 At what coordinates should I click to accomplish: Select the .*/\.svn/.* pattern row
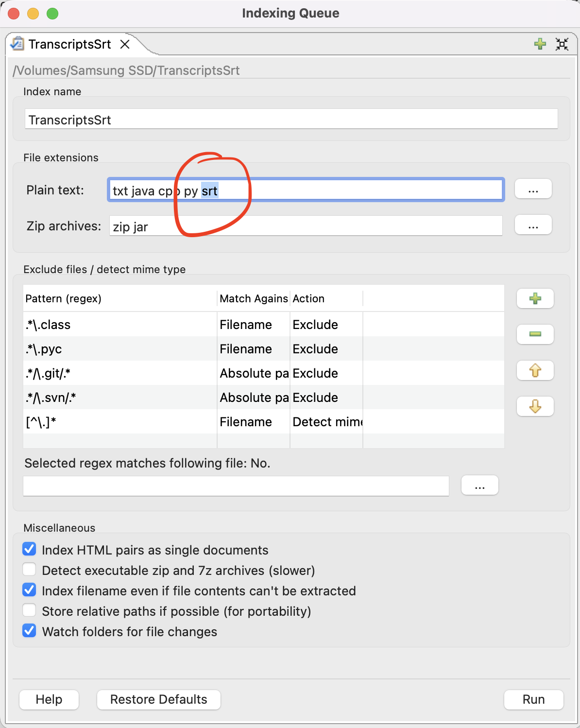[264, 397]
